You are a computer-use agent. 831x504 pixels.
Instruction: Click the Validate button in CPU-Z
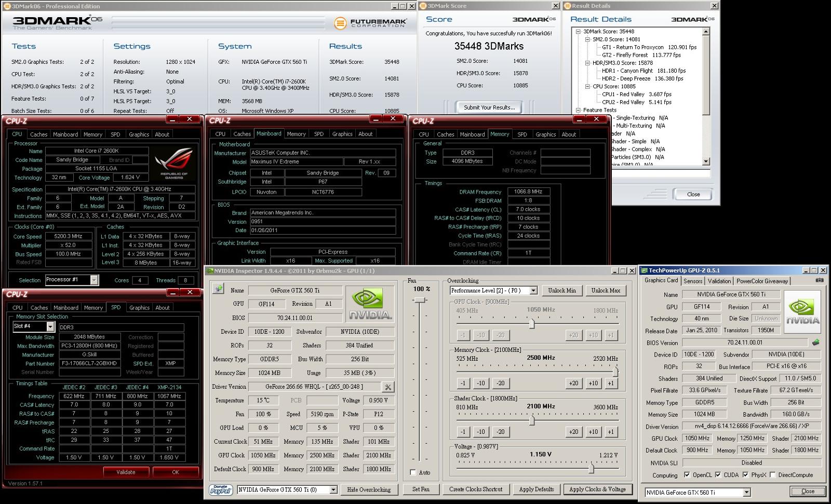pos(126,472)
